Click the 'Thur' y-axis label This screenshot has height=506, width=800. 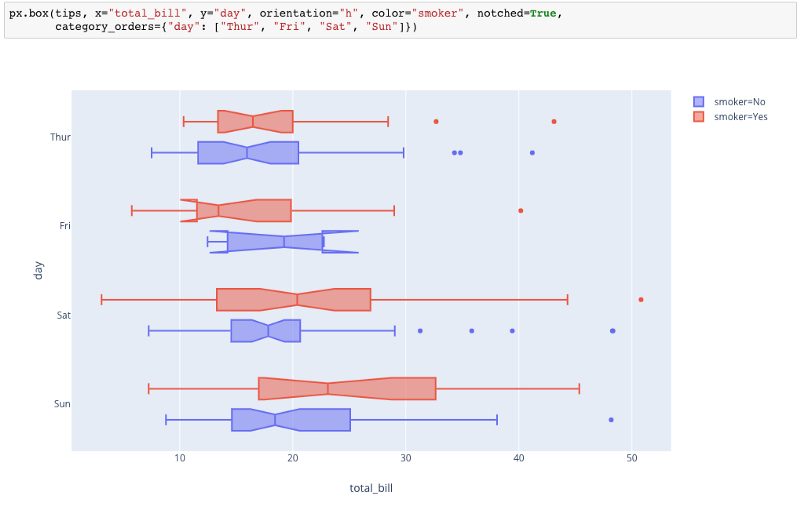(x=60, y=137)
